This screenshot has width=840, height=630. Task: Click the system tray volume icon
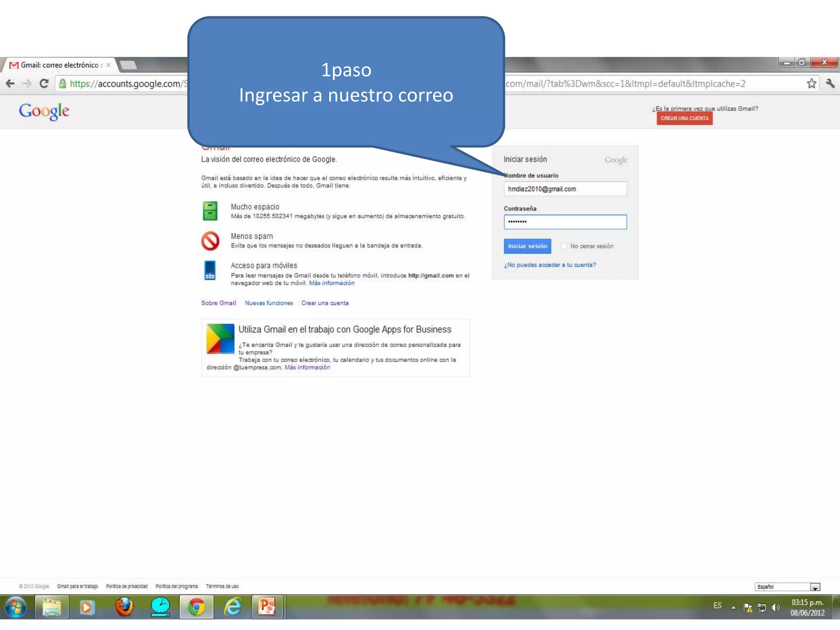775,607
